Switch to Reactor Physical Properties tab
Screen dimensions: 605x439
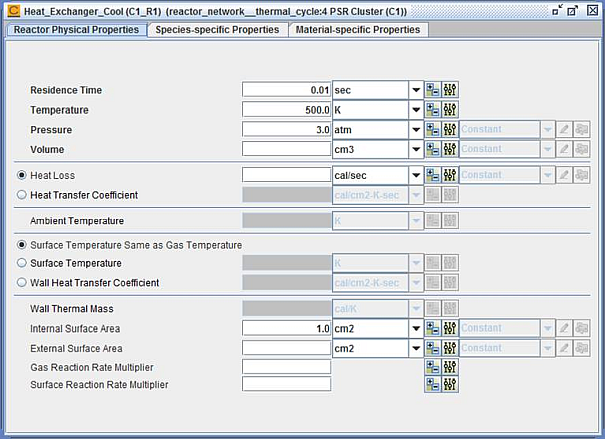76,30
